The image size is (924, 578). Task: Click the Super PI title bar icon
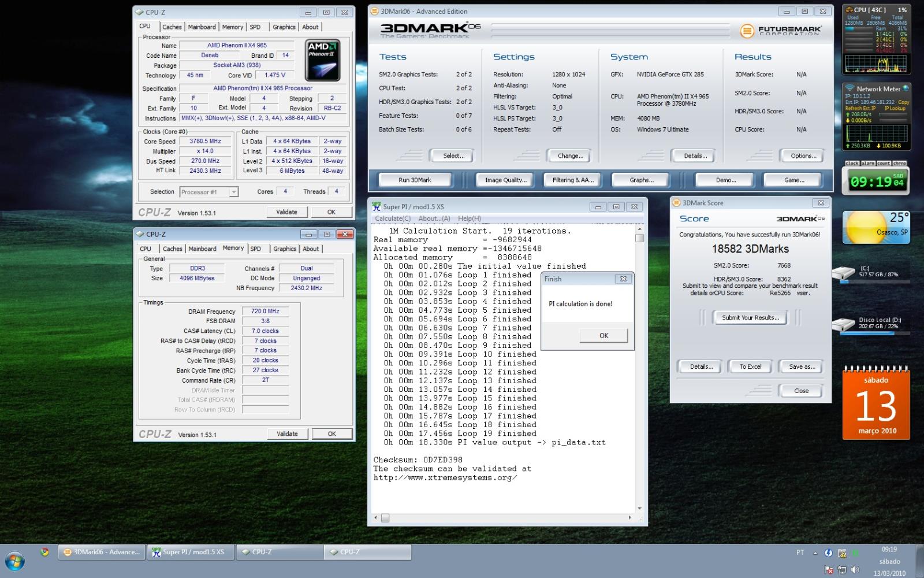(x=377, y=206)
